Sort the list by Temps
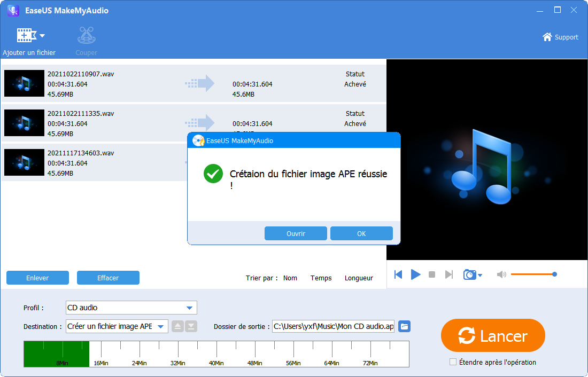588x377 pixels. (x=321, y=278)
